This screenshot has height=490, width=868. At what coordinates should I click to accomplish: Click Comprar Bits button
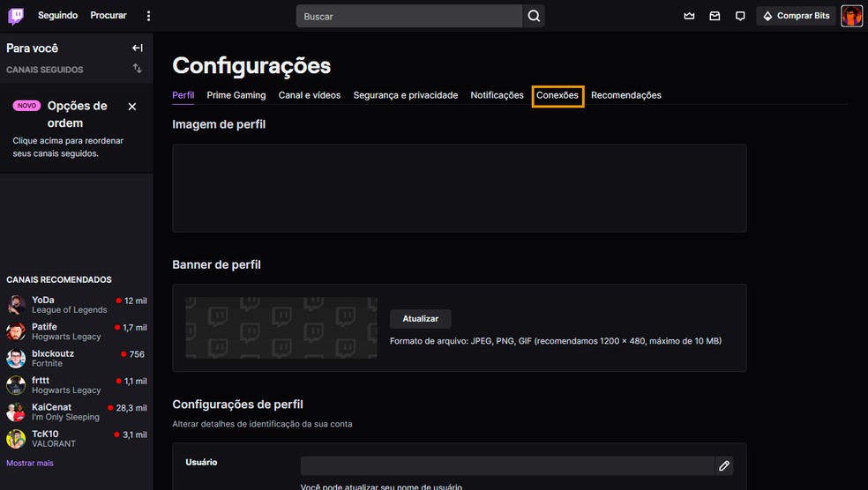tap(796, 16)
